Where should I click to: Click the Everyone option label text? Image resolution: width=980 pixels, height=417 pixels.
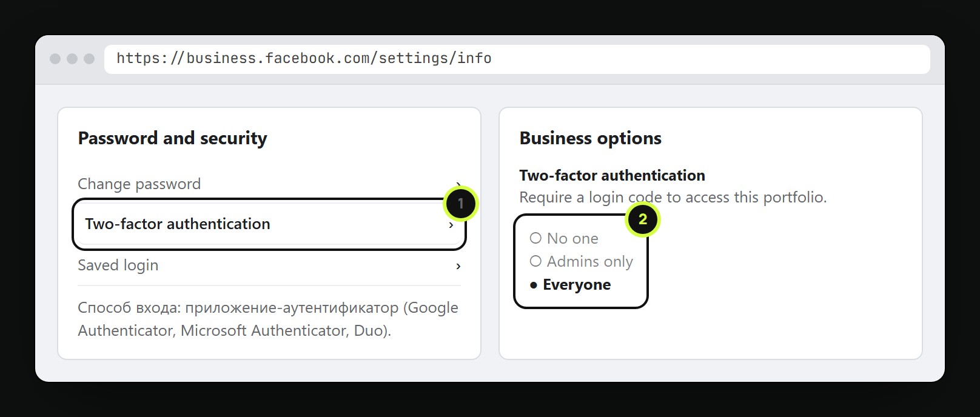[x=577, y=285]
